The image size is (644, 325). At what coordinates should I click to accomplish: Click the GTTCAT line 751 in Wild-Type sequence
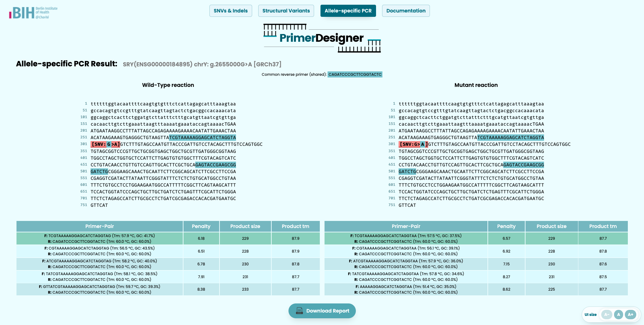click(99, 205)
